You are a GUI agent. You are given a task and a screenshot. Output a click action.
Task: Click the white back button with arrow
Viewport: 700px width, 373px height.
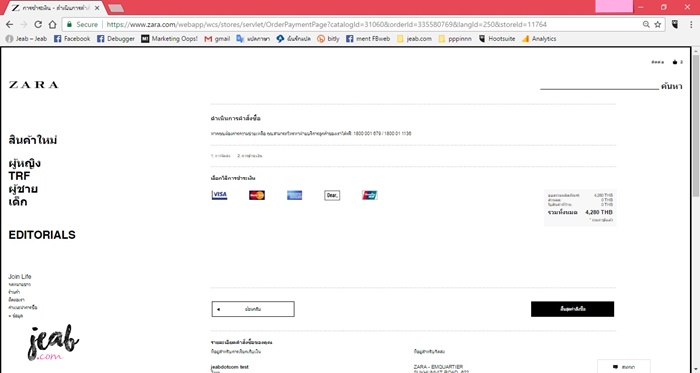point(253,309)
